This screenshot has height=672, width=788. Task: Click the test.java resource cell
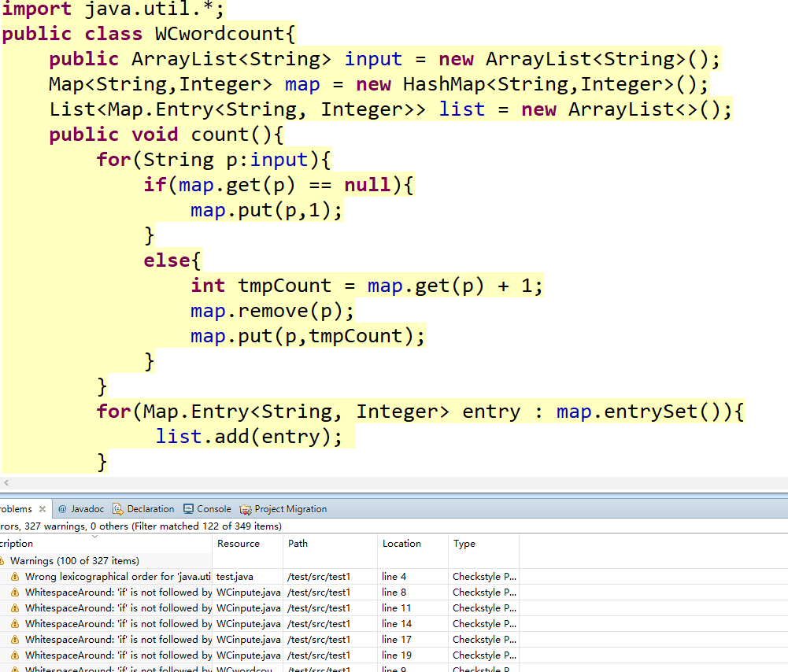click(x=235, y=577)
